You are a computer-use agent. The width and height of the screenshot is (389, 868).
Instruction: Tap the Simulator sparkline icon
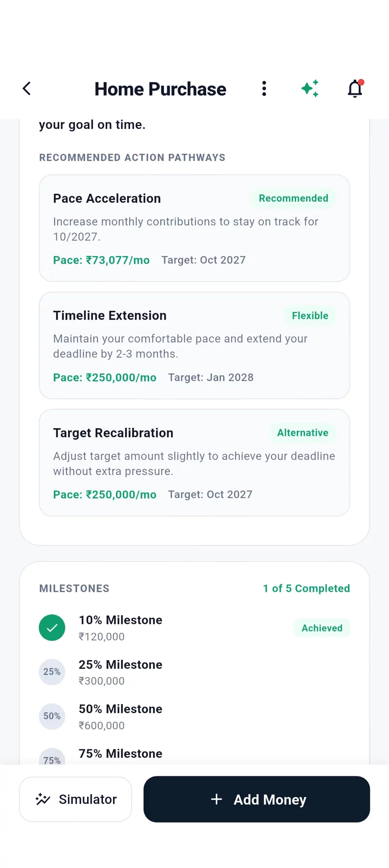click(x=43, y=799)
